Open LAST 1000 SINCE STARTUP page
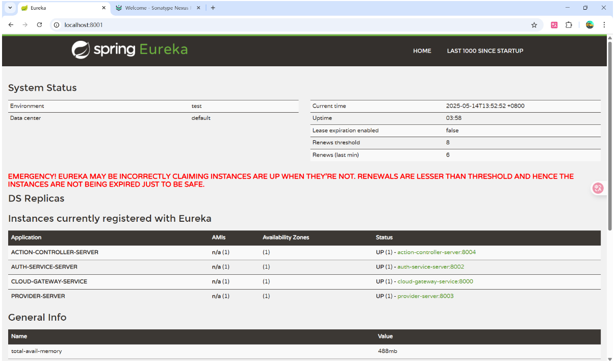 [485, 50]
